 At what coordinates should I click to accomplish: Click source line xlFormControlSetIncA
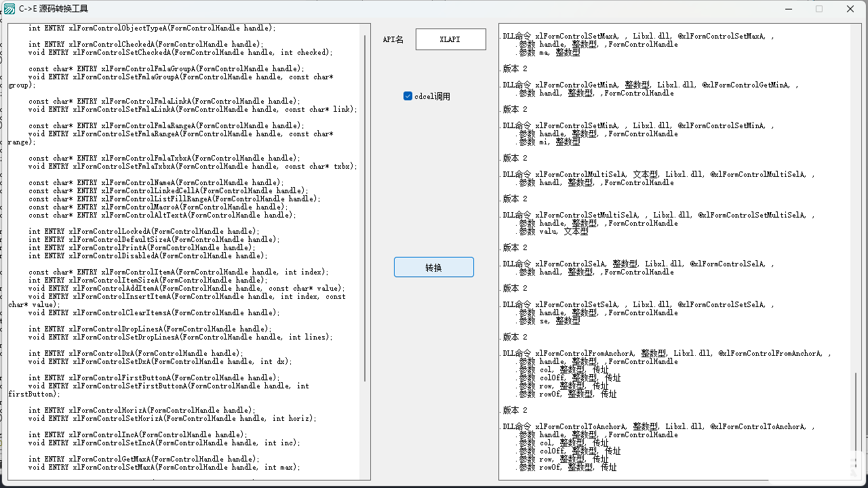click(164, 443)
